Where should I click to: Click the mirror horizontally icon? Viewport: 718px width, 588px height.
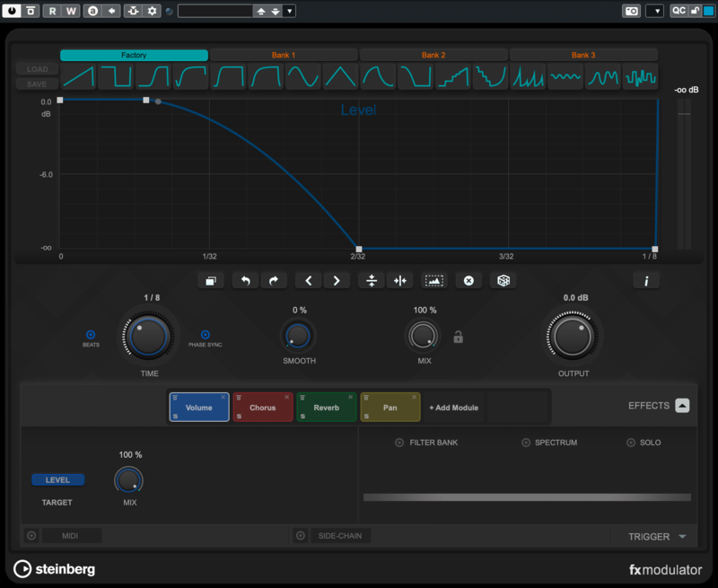click(399, 281)
